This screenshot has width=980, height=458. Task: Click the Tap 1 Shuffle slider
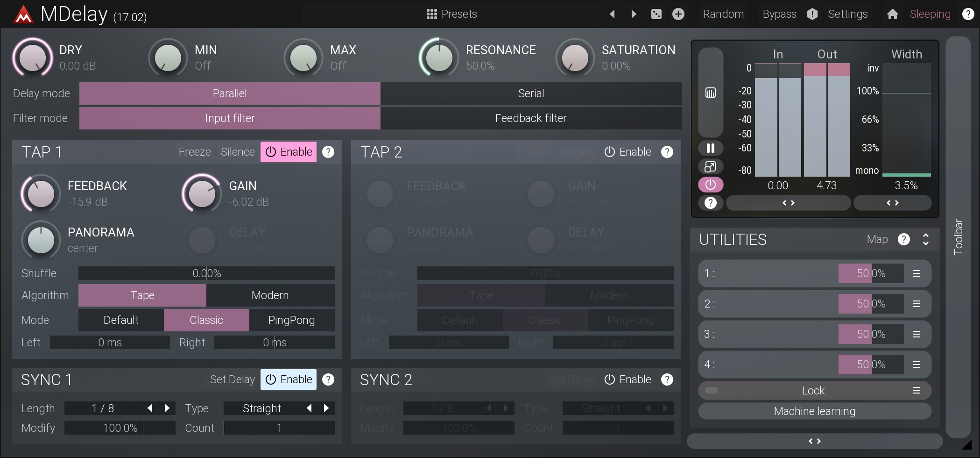pyautogui.click(x=206, y=273)
